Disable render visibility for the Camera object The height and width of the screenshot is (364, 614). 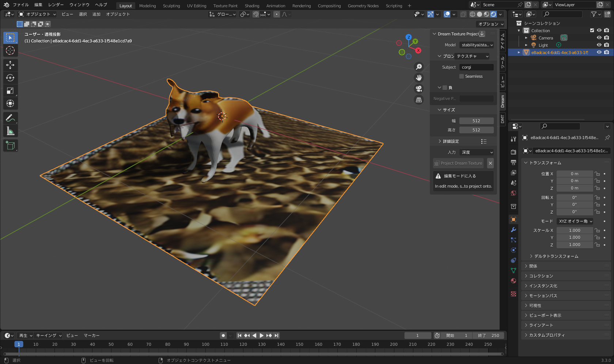coord(607,38)
